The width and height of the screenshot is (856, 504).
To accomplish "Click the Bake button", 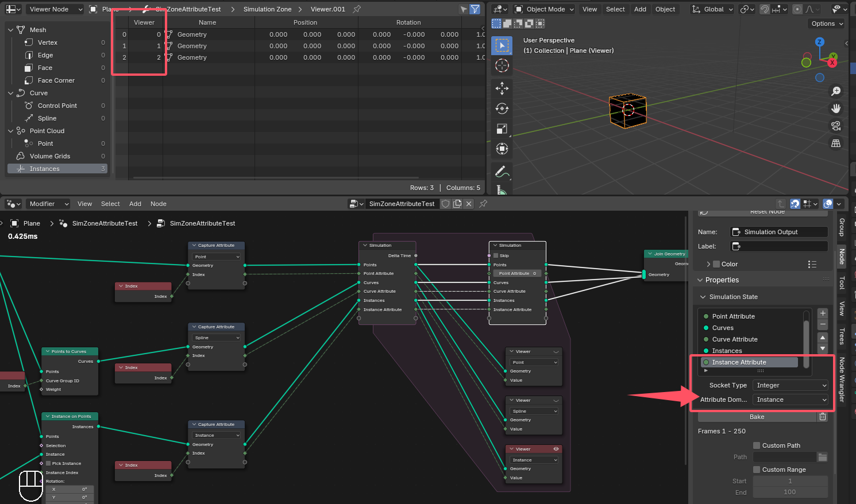I will pyautogui.click(x=757, y=417).
